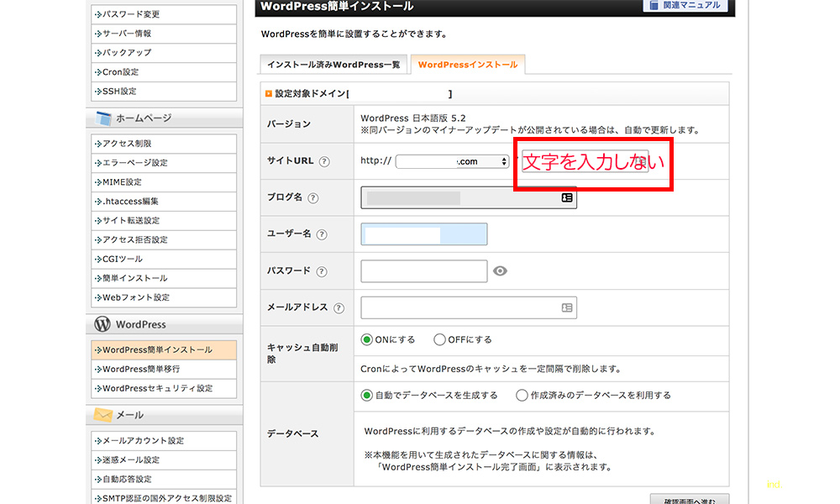Select the WordPressインストール tab

(468, 65)
